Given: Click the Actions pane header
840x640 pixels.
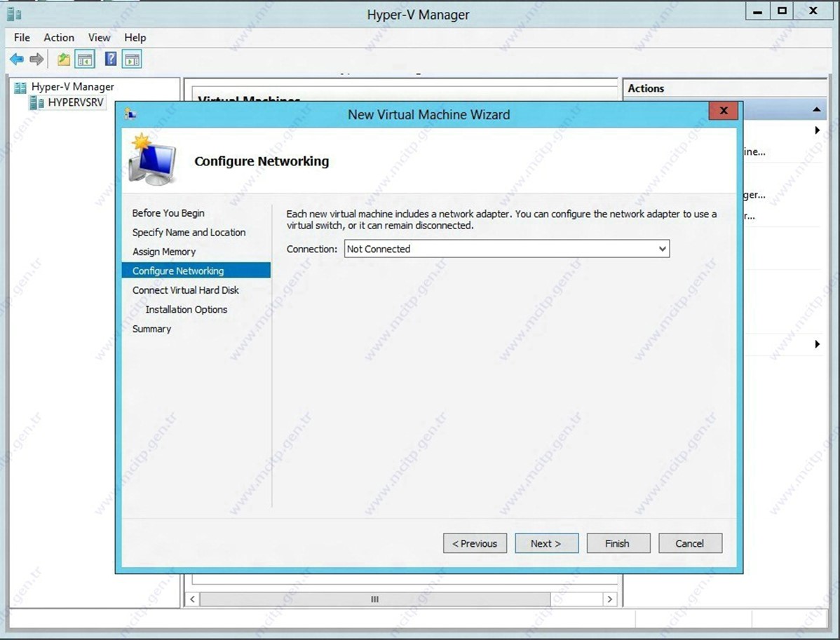Looking at the screenshot, I should (724, 88).
